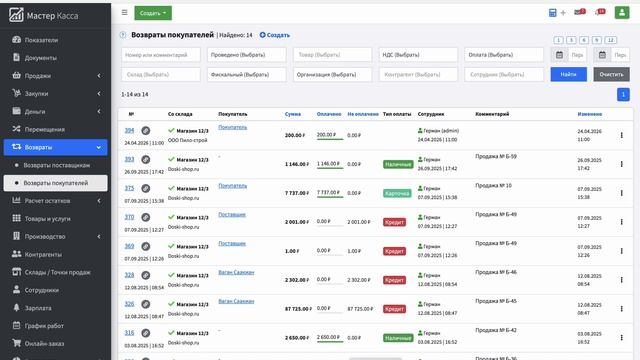Click the Создать link near heading
This screenshot has width=640, height=360.
click(275, 35)
